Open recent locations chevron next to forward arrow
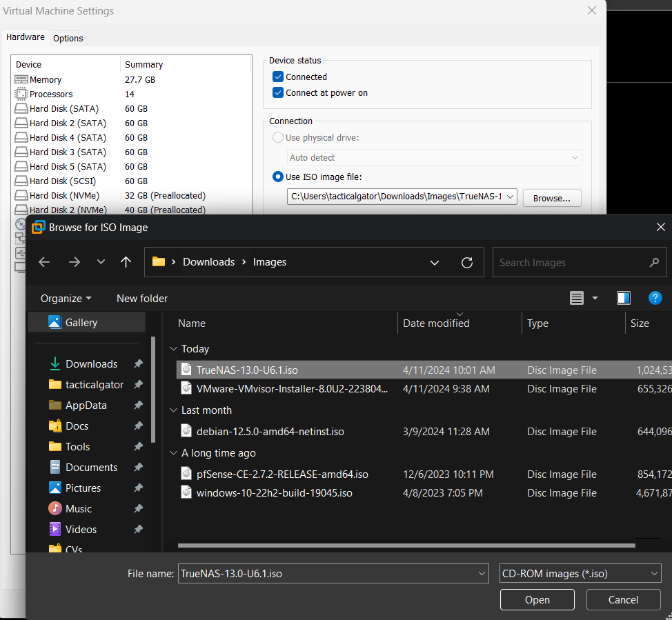Viewport: 672px width, 620px height. pyautogui.click(x=101, y=262)
